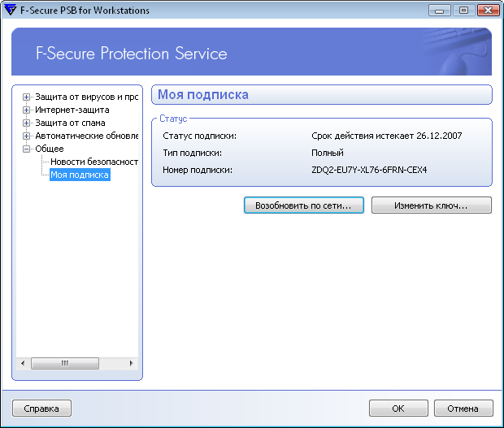Select Защита от спама tree item
This screenshot has width=504, height=428.
(x=70, y=123)
